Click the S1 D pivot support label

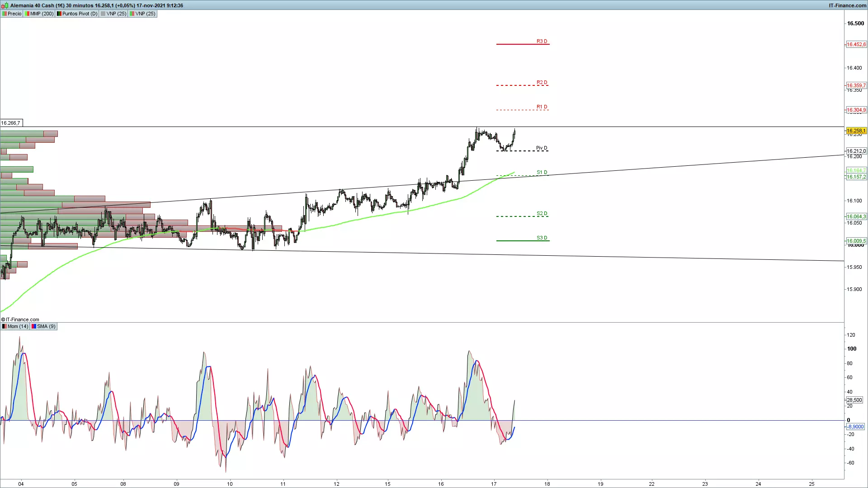pos(542,172)
